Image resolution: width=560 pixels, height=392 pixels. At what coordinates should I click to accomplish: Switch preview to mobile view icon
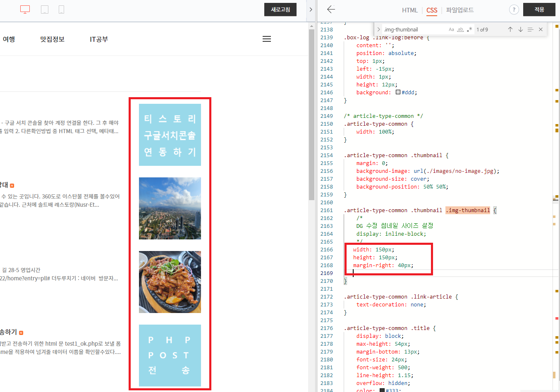(61, 10)
